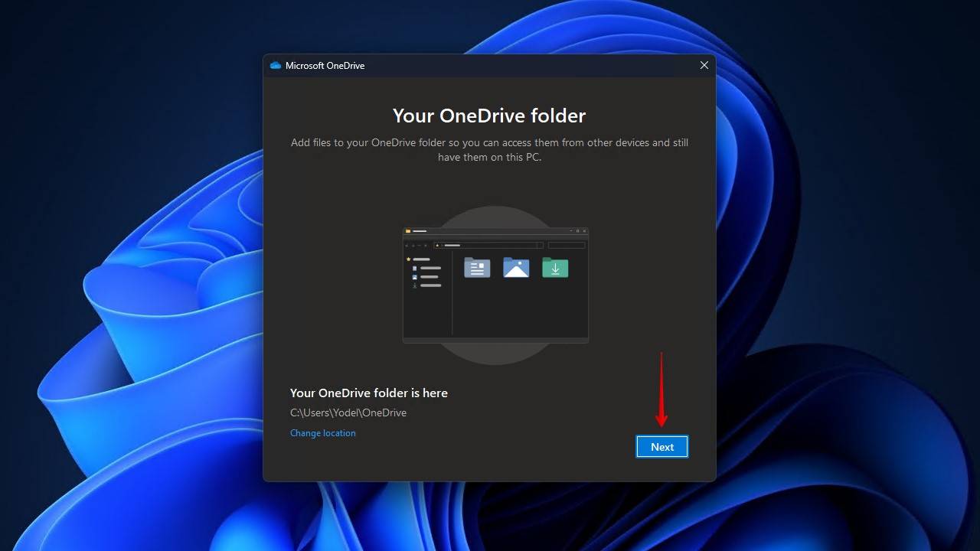Click the forward navigation arrow in mock explorer
This screenshot has width=980, height=551.
413,246
